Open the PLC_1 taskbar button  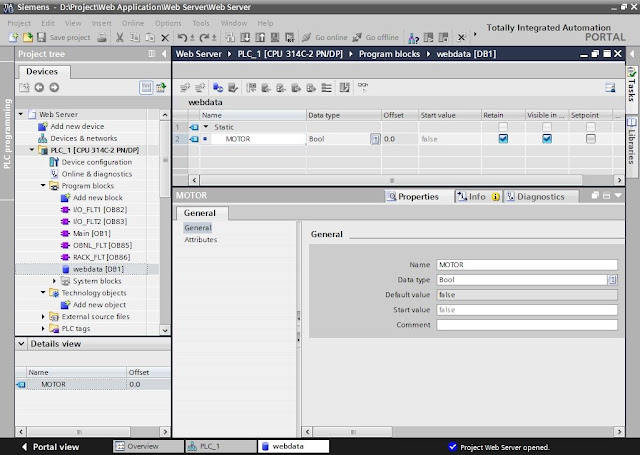coord(220,446)
